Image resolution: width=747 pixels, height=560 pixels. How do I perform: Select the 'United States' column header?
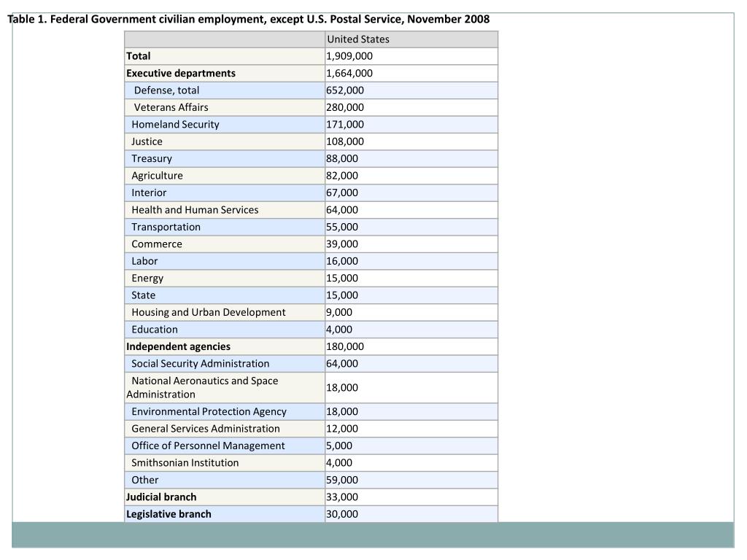click(358, 39)
